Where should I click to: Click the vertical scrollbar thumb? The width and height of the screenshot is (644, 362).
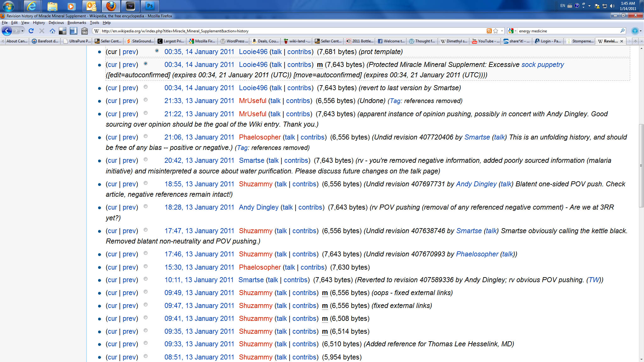coord(641,166)
